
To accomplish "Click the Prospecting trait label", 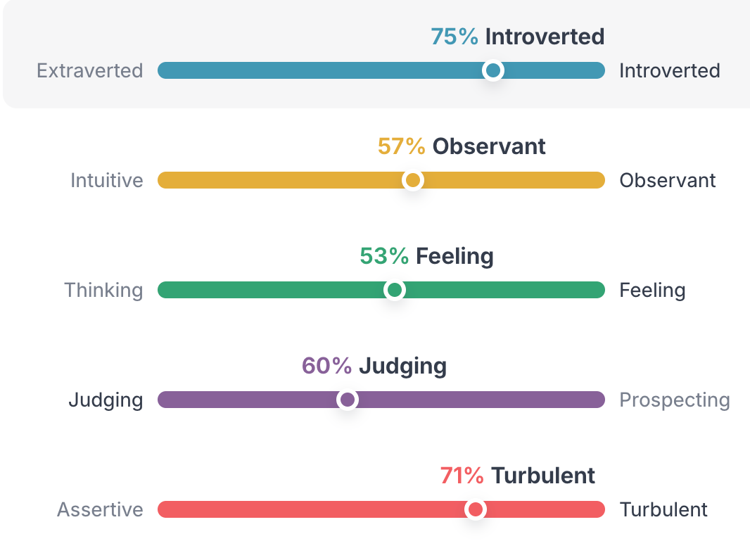I will [674, 400].
